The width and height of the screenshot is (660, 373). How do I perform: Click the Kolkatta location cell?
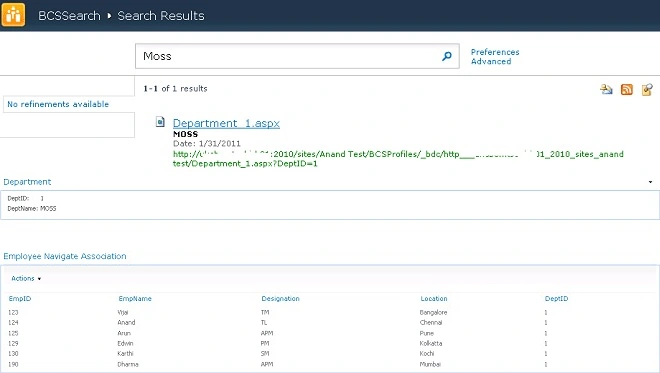click(431, 343)
